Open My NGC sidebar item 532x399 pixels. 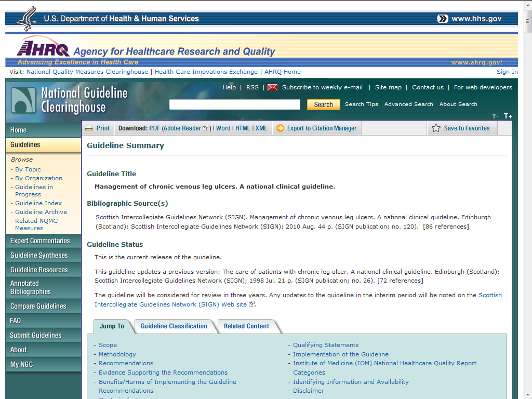(x=44, y=365)
